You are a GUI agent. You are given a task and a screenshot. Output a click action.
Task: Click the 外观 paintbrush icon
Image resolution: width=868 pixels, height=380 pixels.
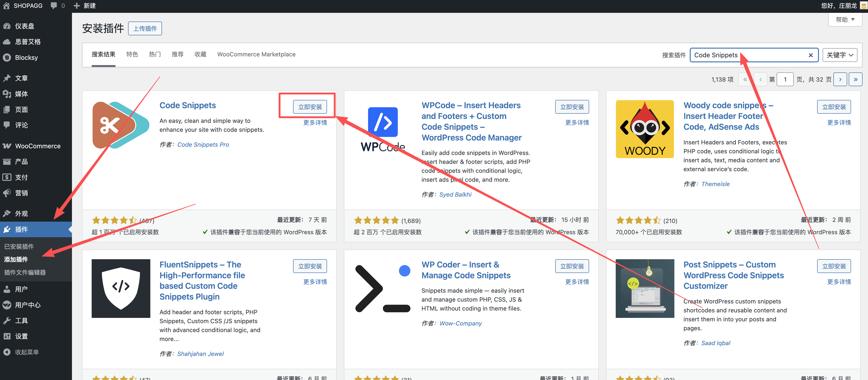pos(7,214)
